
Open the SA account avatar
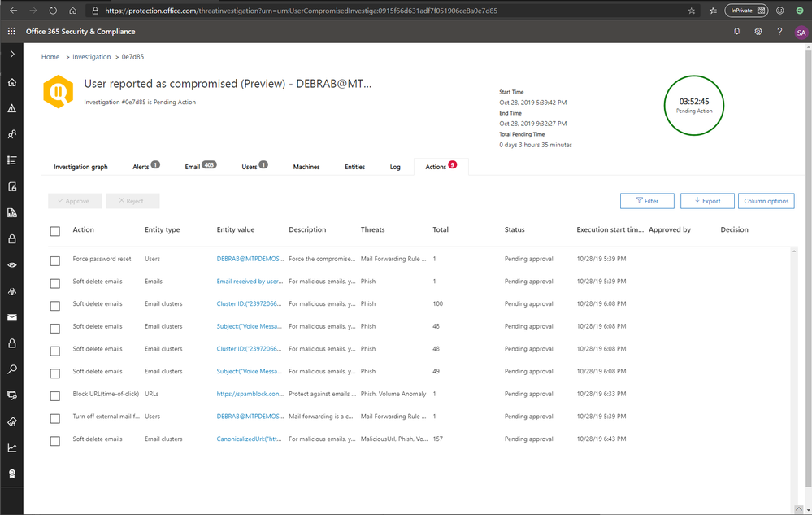point(801,32)
